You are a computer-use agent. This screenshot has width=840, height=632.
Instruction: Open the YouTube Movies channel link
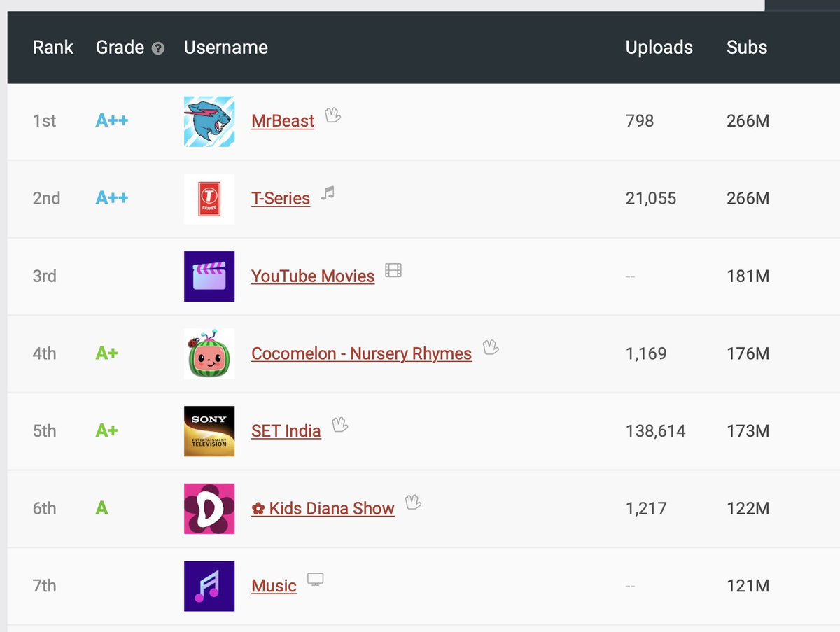(313, 276)
